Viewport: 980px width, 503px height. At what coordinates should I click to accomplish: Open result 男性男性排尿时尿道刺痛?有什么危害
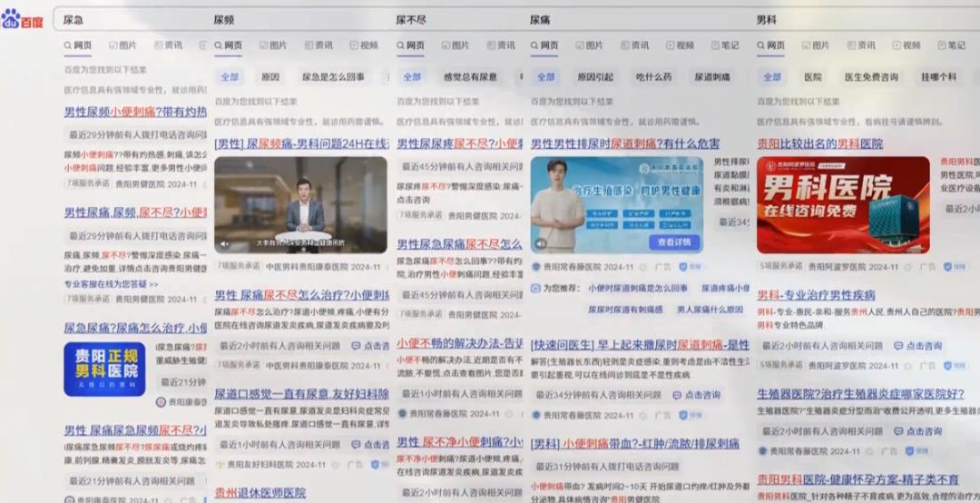[625, 143]
